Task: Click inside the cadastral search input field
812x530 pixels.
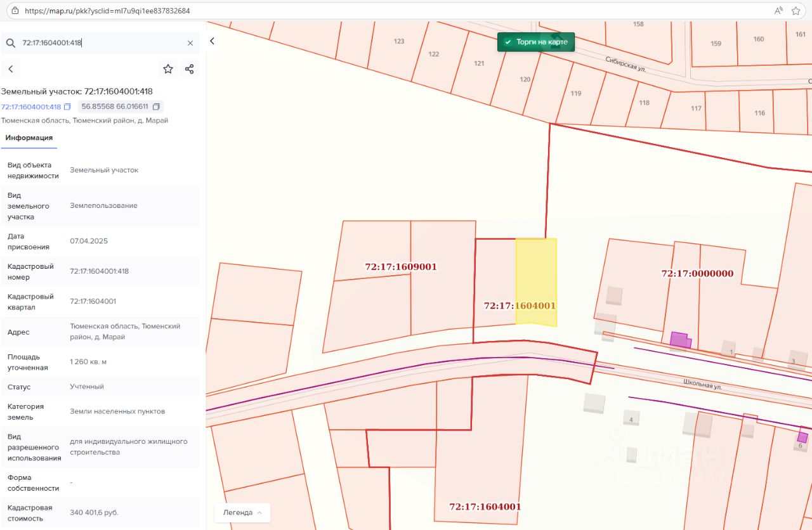Action: point(101,43)
